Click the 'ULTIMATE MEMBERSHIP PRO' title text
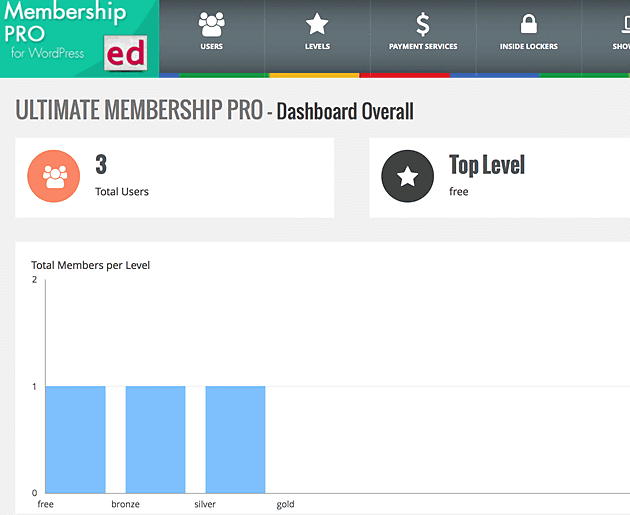This screenshot has height=515, width=630. 139,110
